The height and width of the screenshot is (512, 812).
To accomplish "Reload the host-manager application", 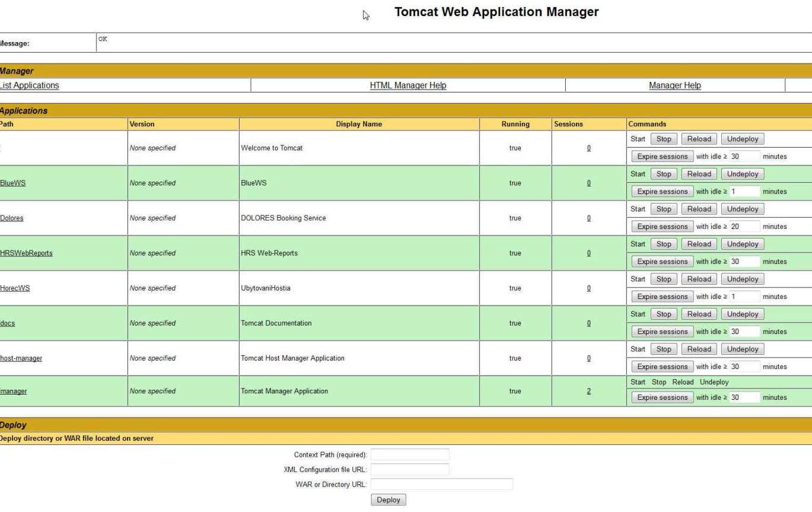I will pyautogui.click(x=699, y=349).
